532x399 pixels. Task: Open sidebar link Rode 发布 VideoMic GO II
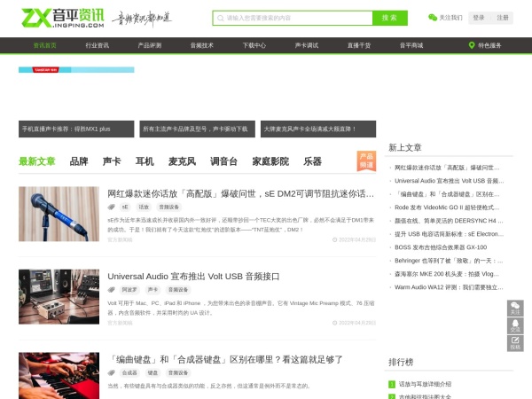pyautogui.click(x=447, y=207)
